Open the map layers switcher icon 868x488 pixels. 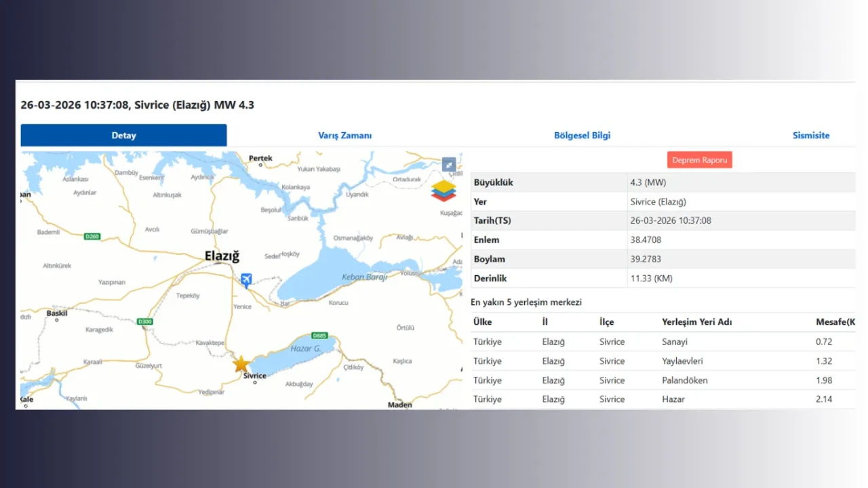point(443,190)
